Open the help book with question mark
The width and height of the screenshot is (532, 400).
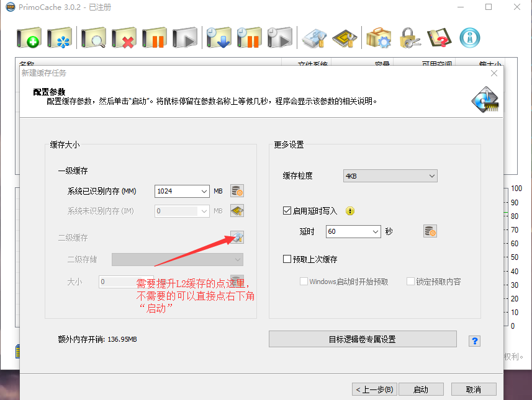click(x=440, y=38)
